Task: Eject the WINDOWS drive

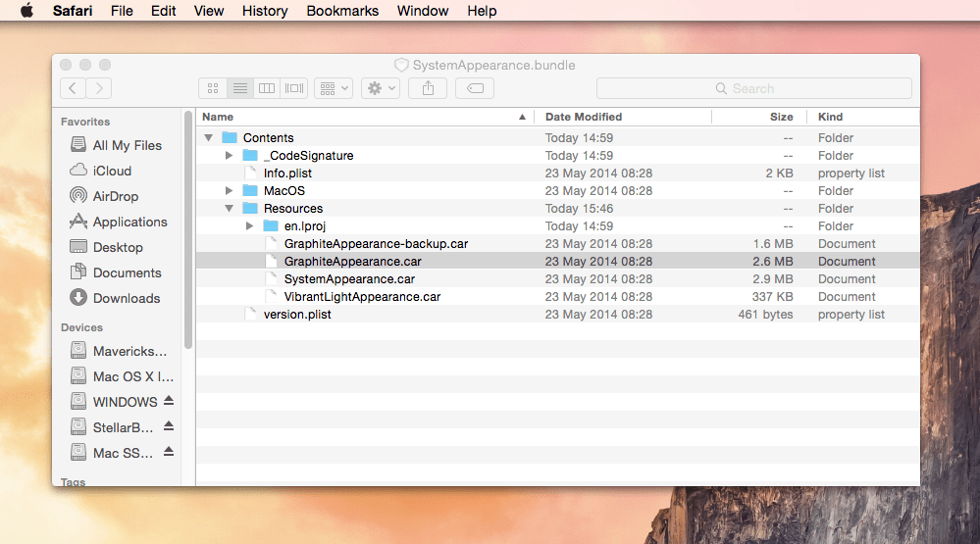Action: pos(169,401)
